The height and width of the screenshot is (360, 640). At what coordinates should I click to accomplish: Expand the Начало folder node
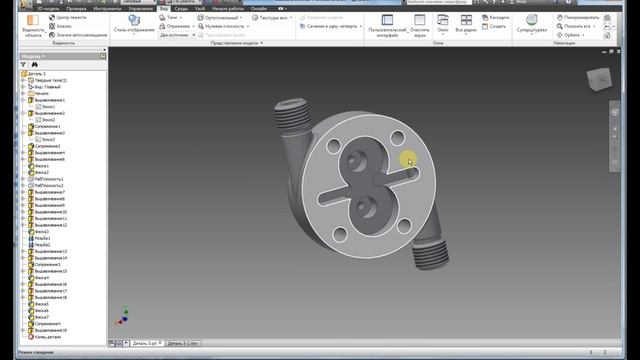point(23,93)
